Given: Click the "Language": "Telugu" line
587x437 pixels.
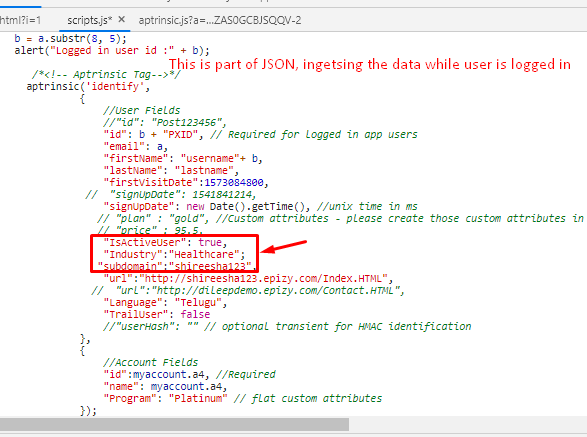Looking at the screenshot, I should (165, 302).
